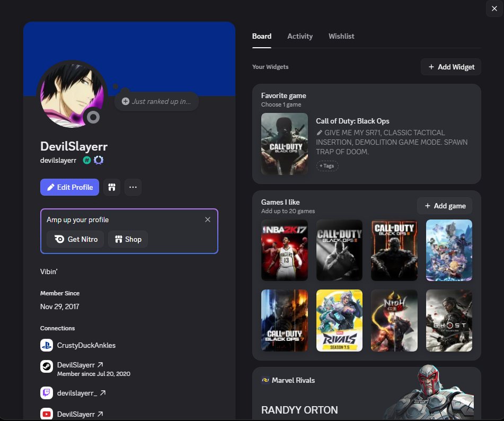504x421 pixels.
Task: Click the Magneto character artwork
Action: [x=429, y=392]
